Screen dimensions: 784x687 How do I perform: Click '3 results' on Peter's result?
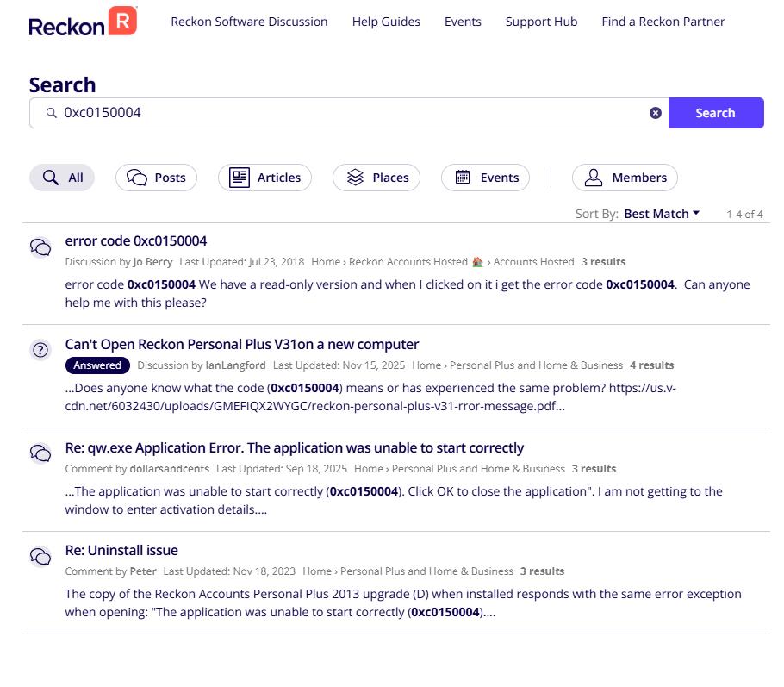[543, 571]
